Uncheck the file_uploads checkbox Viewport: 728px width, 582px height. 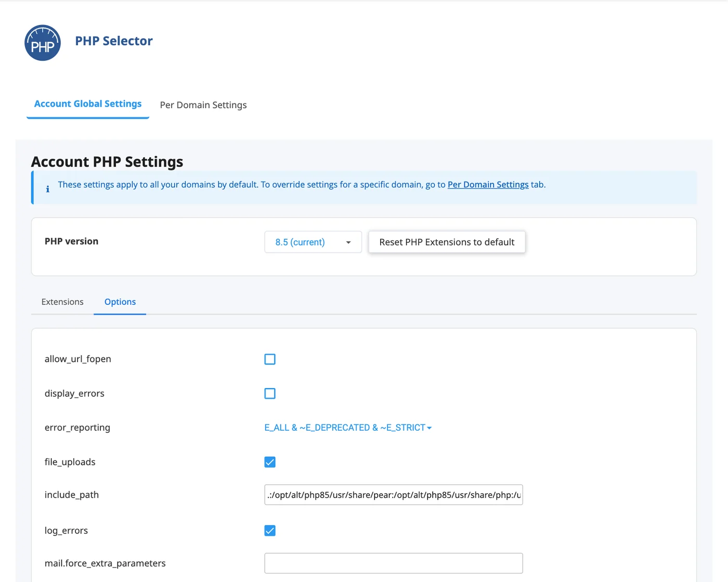(270, 462)
